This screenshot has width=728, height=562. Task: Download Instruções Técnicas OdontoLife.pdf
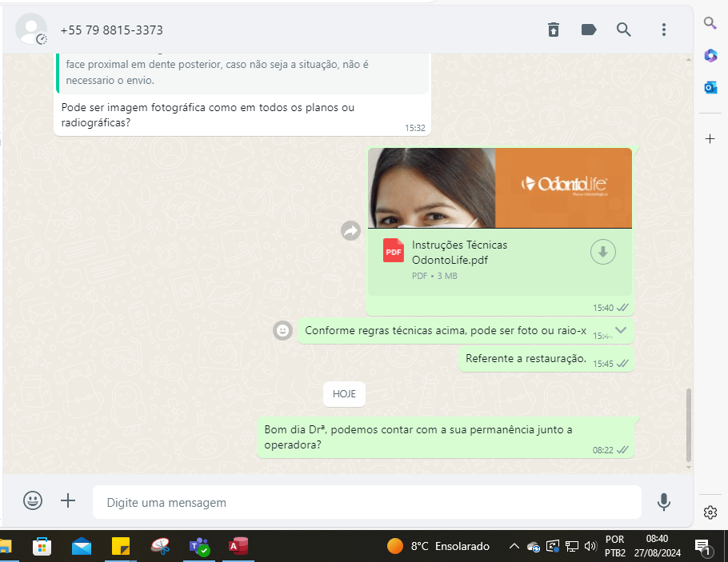tap(602, 252)
